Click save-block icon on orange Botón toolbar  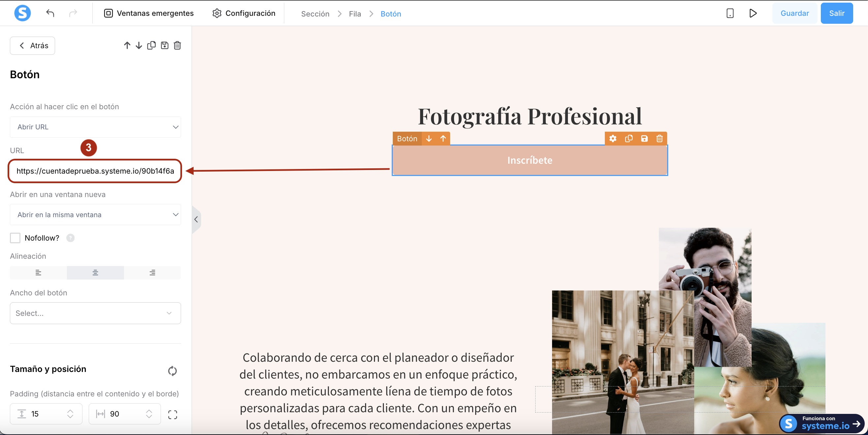pyautogui.click(x=644, y=139)
